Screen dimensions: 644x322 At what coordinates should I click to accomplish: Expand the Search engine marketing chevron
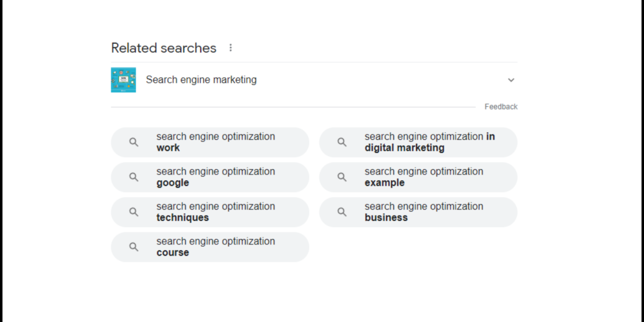[x=511, y=80]
